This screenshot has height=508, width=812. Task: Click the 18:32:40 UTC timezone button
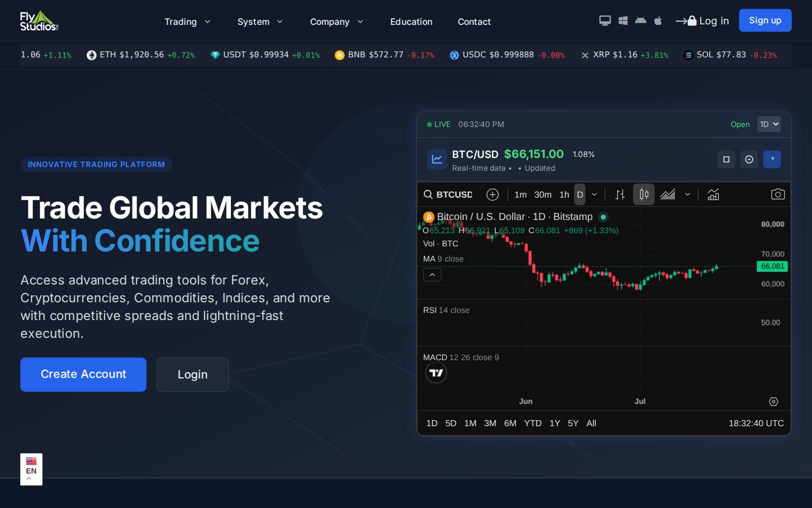(x=756, y=423)
